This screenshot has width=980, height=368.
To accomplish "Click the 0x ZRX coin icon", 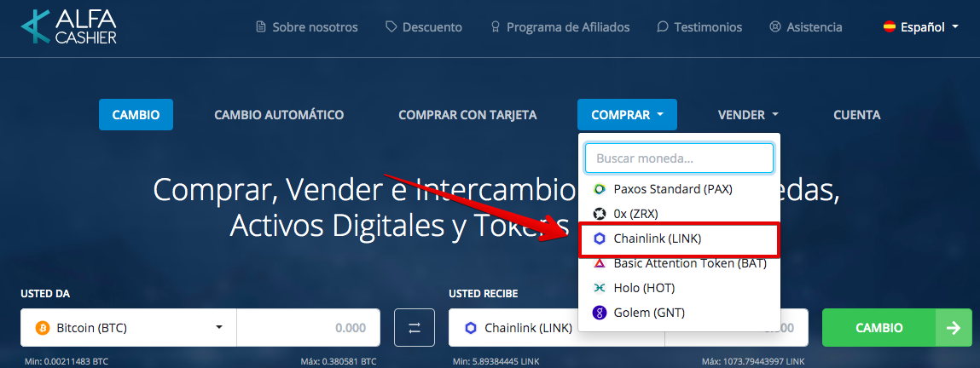I will 600,214.
